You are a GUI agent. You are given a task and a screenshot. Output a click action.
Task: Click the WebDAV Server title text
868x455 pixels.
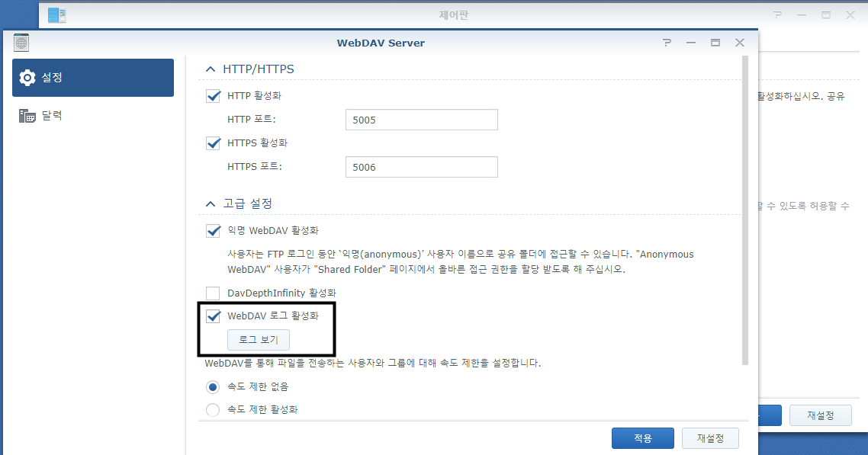coord(381,43)
